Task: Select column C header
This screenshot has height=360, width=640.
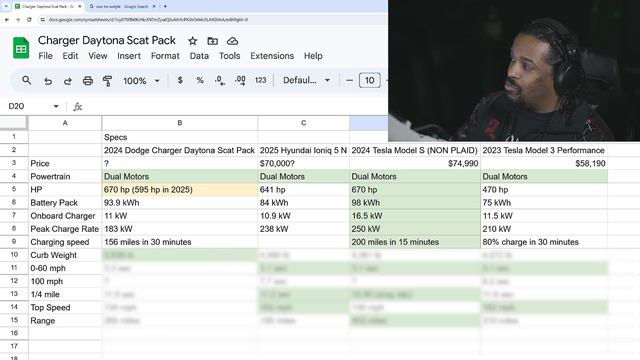Action: pos(303,123)
